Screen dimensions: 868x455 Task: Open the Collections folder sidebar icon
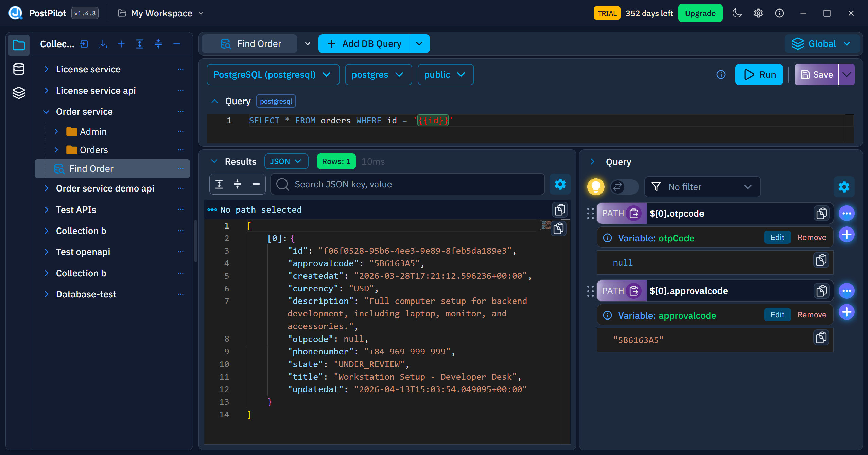[19, 45]
